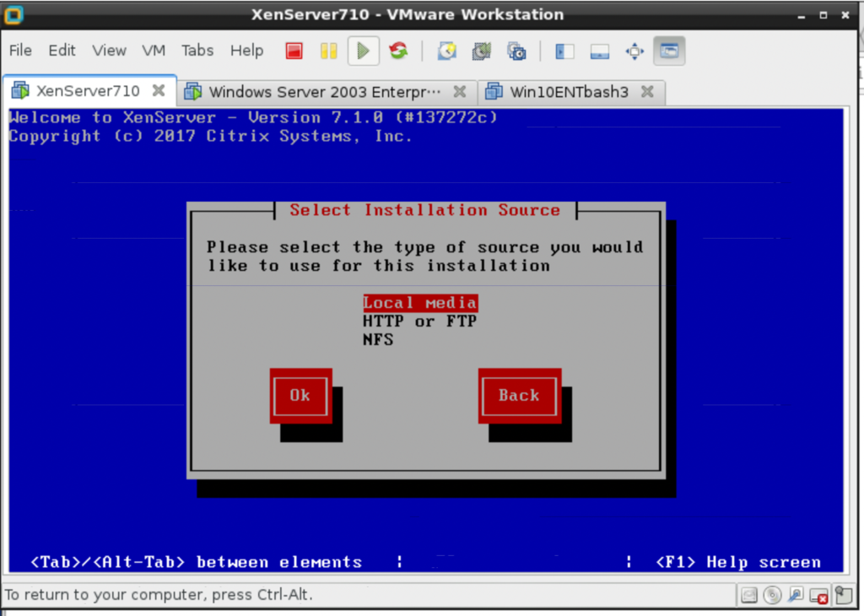Click the Ok button in the installer
Viewport: 864px width, 616px height.
pyautogui.click(x=301, y=396)
